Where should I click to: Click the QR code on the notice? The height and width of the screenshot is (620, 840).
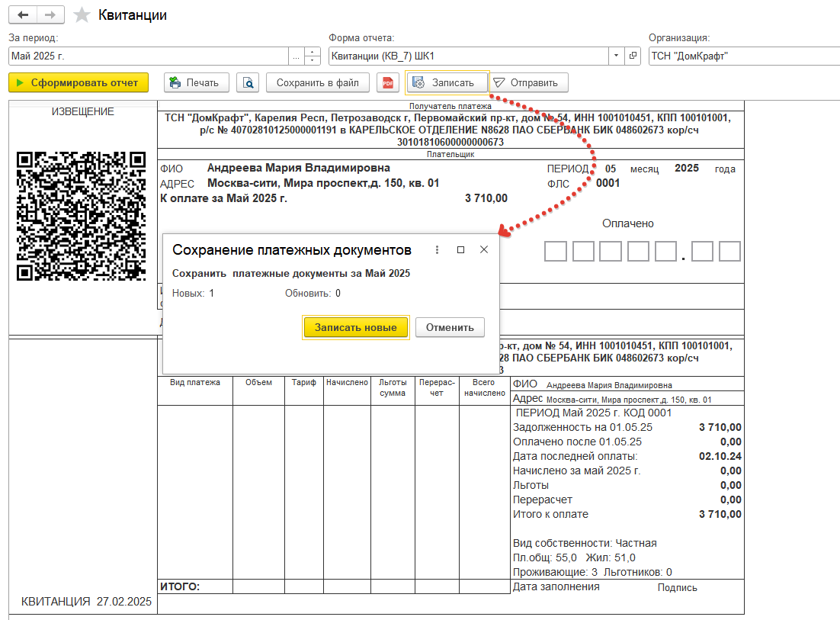pos(81,216)
